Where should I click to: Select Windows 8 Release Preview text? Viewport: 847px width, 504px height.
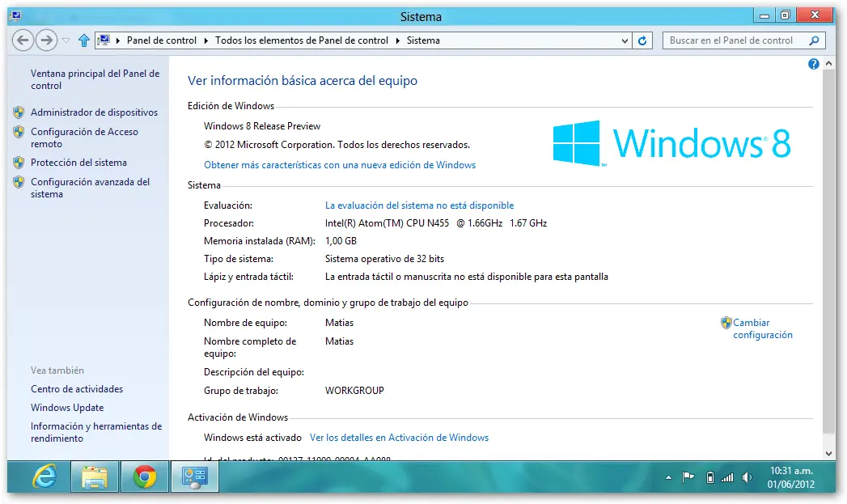262,126
